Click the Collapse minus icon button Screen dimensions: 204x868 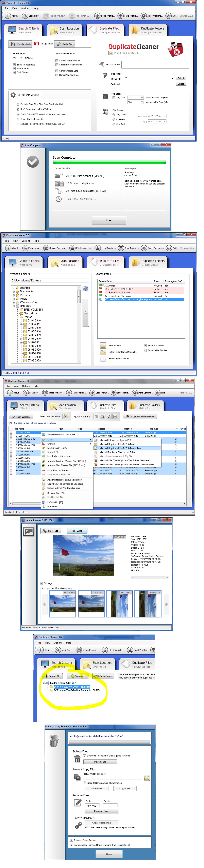click(77, 676)
